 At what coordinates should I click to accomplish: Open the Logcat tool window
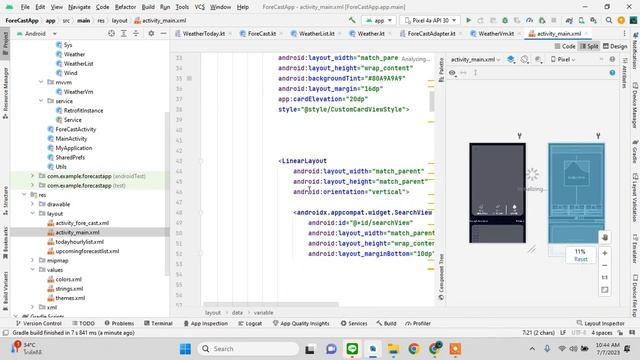[x=250, y=323]
